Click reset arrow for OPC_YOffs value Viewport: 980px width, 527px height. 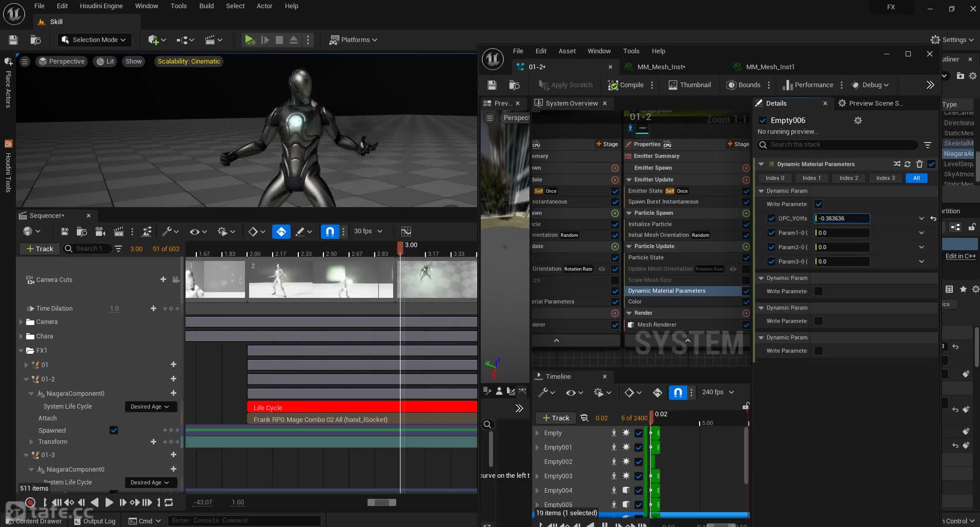coord(933,218)
